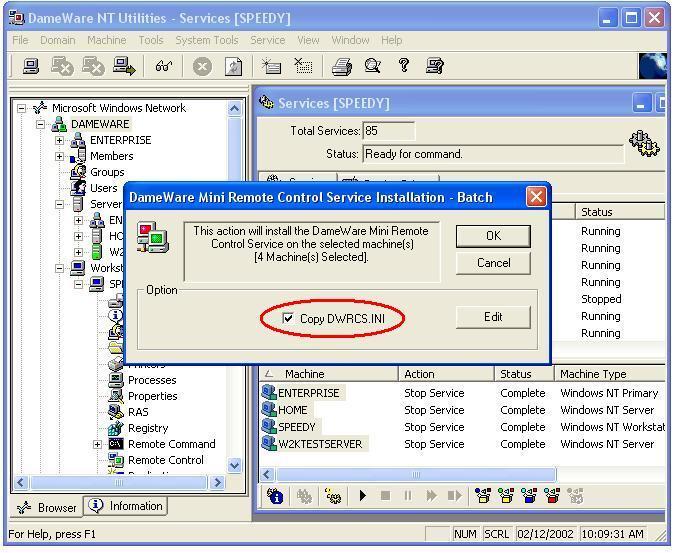678x553 pixels.
Task: Click OK to install the service
Action: click(x=493, y=236)
